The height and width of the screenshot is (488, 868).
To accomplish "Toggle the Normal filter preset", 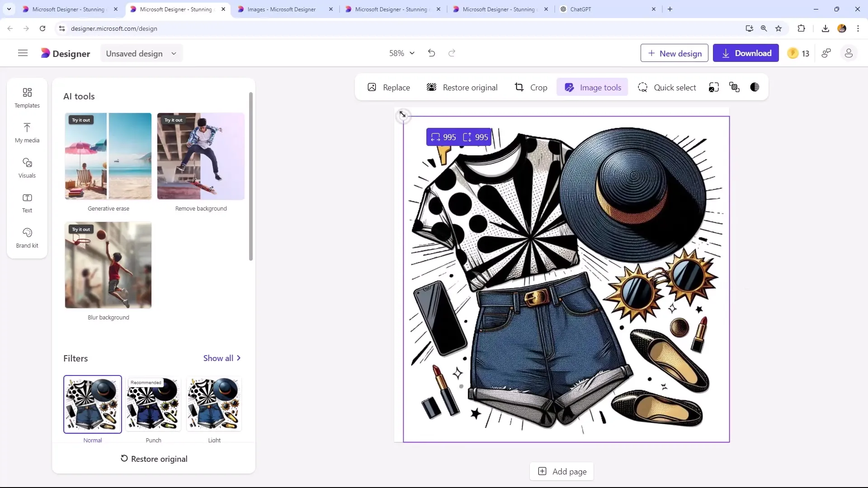I will [x=92, y=404].
